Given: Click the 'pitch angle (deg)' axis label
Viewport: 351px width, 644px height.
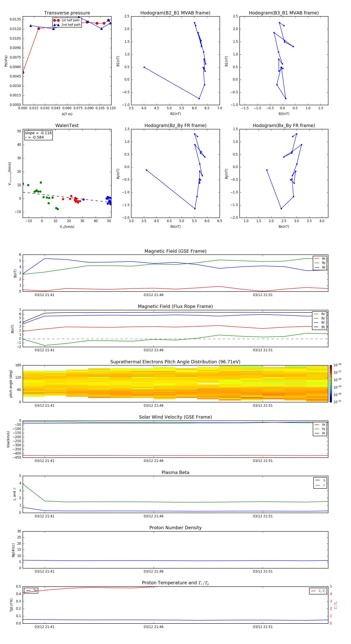Looking at the screenshot, I should point(11,384).
